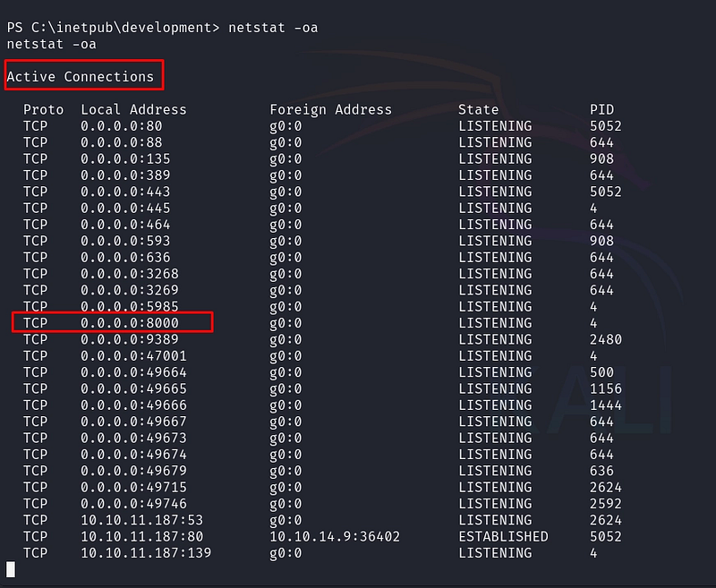716x588 pixels.
Task: Click TCP protocol in the port 8000 row
Action: (x=35, y=323)
